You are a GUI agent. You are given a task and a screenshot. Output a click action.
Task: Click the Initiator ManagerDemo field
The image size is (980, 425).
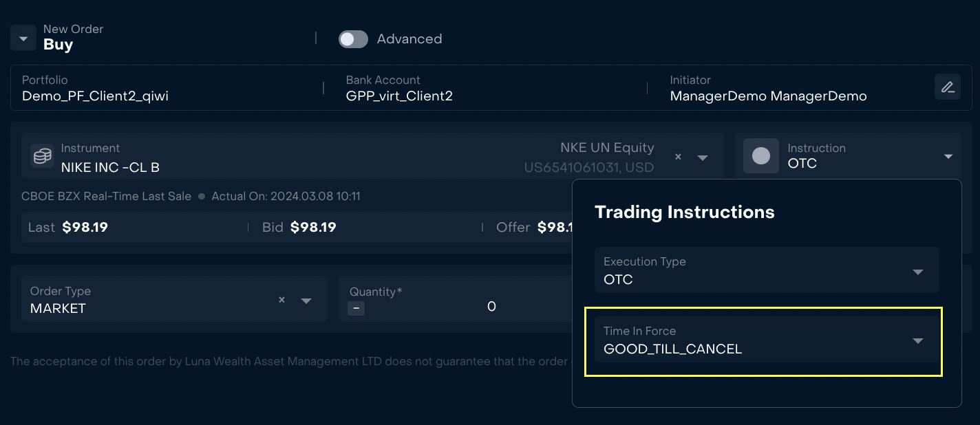768,96
